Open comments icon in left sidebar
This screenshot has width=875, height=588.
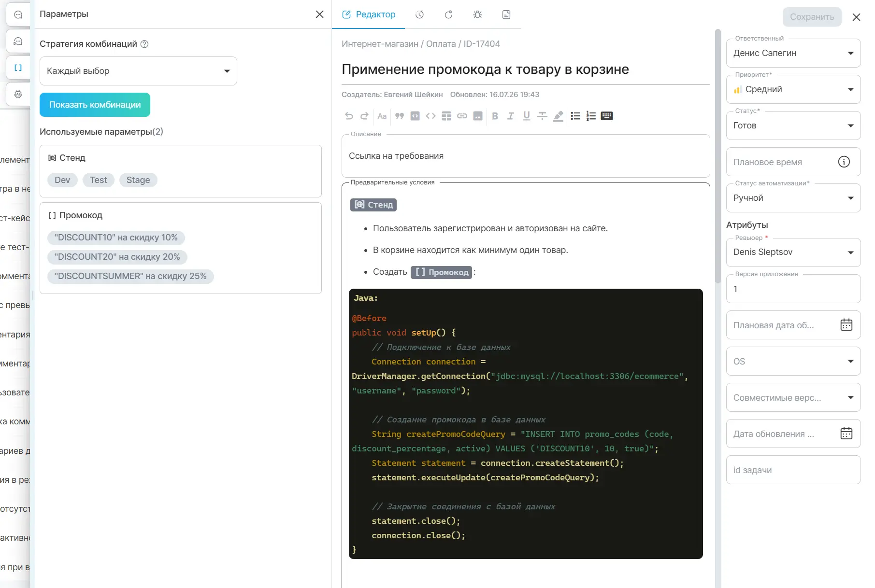(18, 14)
